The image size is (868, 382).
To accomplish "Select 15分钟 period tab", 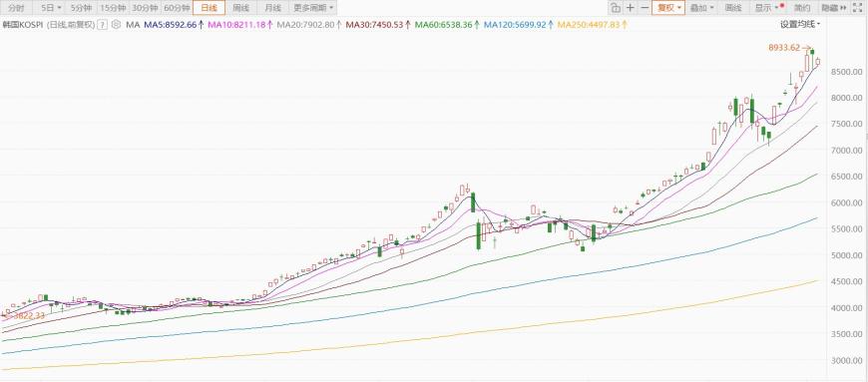I will 113,8.
